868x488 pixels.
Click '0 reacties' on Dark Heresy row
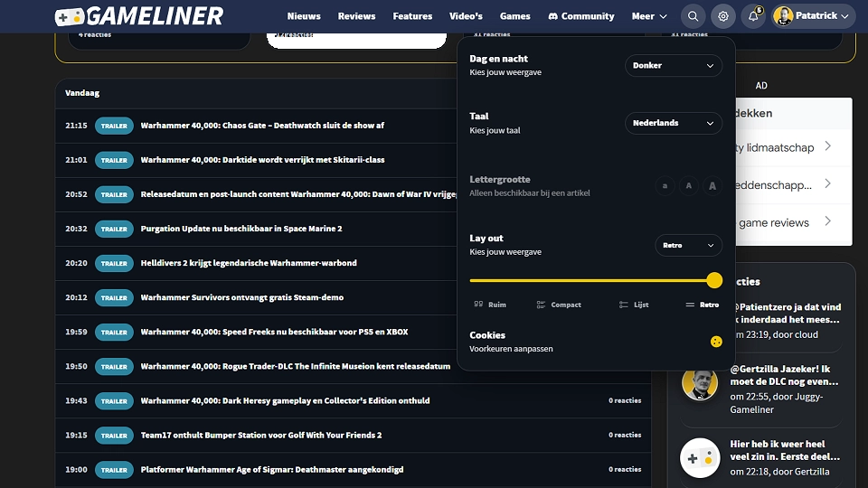[625, 400]
